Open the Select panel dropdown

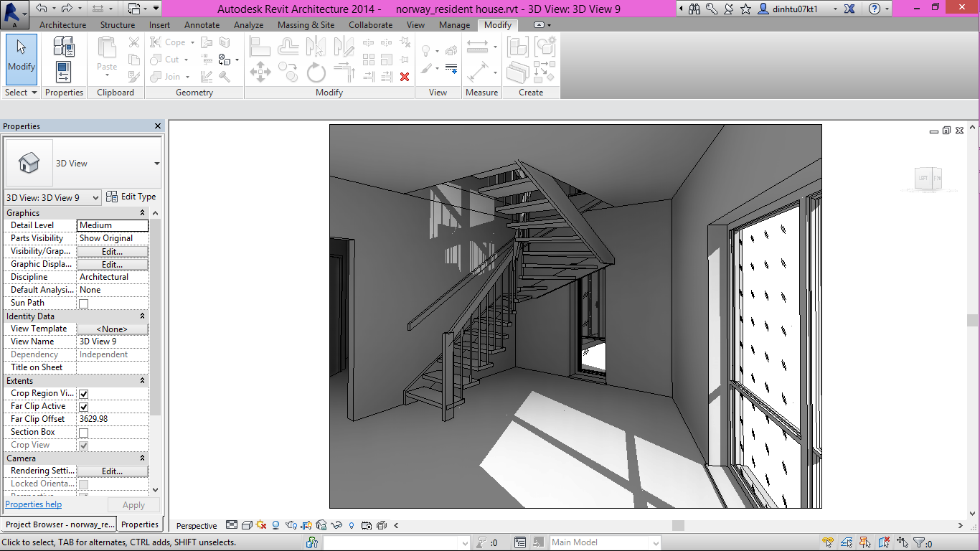pos(21,93)
